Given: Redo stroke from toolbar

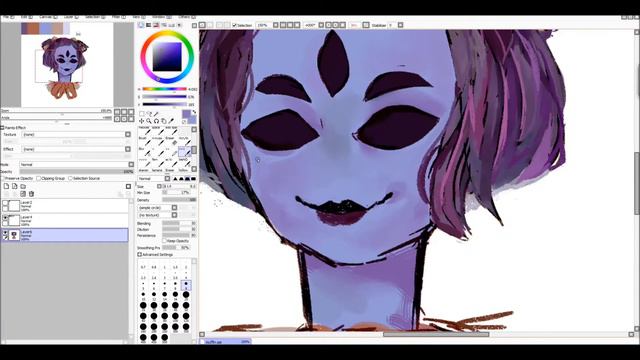Looking at the screenshot, I should (210, 25).
